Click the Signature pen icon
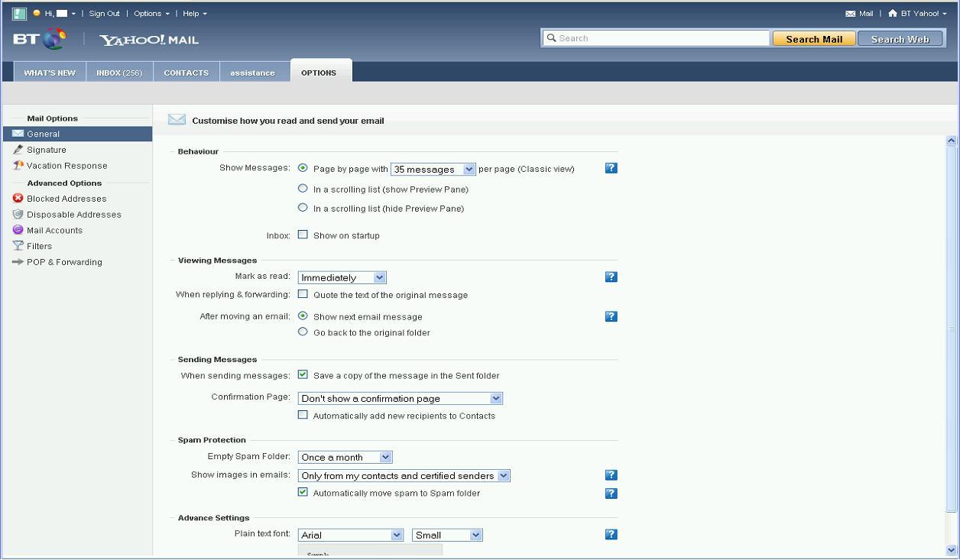 click(x=18, y=150)
